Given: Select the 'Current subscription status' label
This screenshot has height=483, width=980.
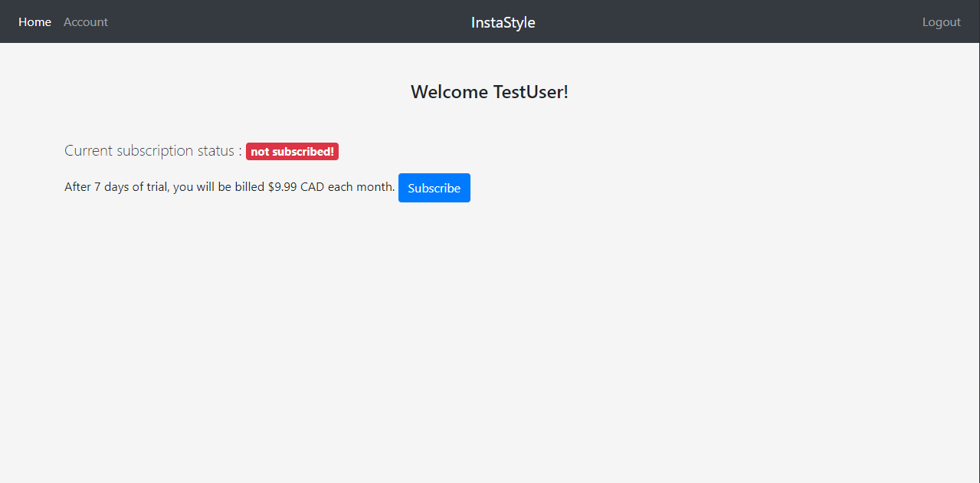Looking at the screenshot, I should click(x=149, y=150).
